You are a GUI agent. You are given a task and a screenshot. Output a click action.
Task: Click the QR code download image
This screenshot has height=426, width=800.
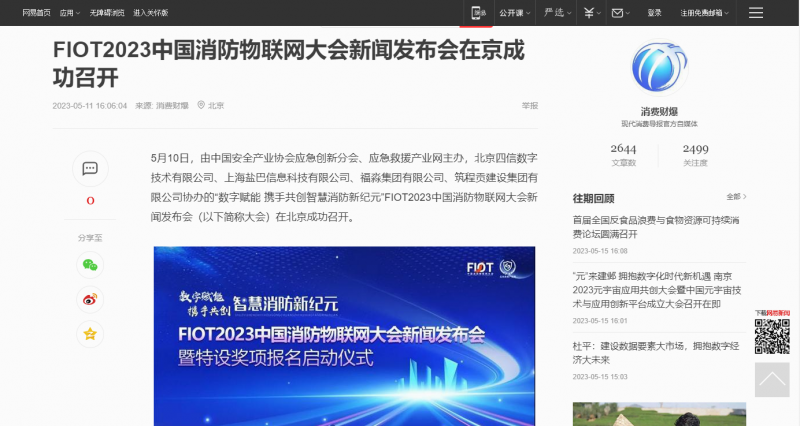[771, 336]
